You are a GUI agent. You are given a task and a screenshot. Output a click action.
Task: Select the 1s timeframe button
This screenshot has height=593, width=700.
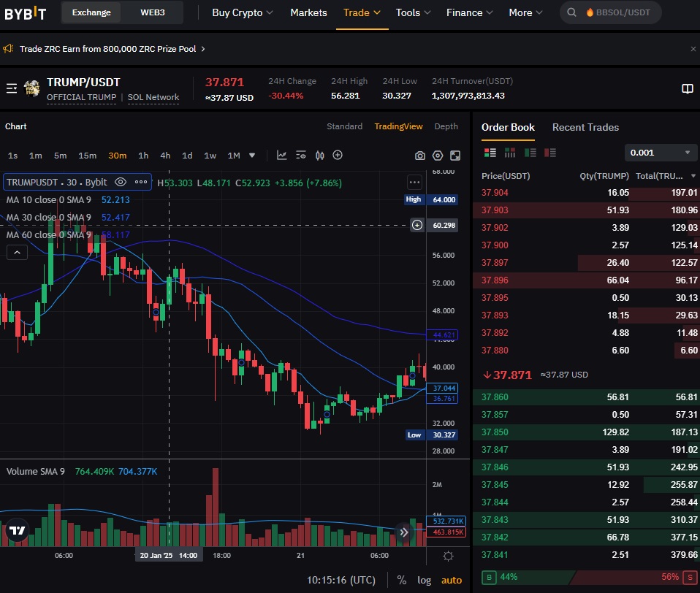tap(12, 156)
